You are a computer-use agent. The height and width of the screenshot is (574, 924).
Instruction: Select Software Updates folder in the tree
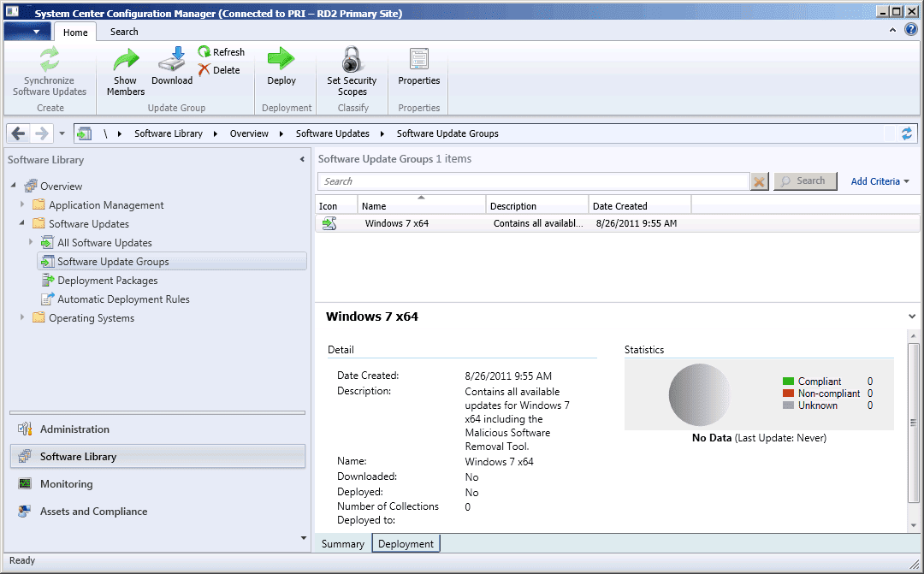89,224
